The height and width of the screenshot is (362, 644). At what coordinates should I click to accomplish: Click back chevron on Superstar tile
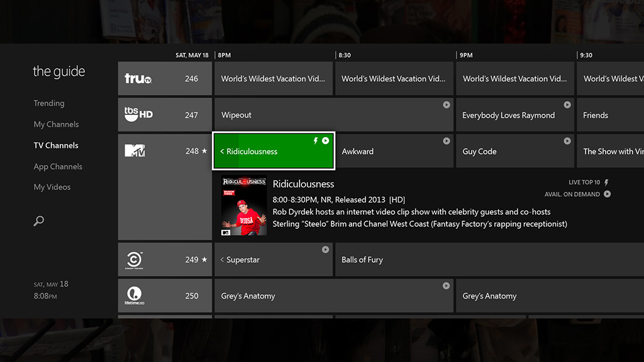(222, 260)
